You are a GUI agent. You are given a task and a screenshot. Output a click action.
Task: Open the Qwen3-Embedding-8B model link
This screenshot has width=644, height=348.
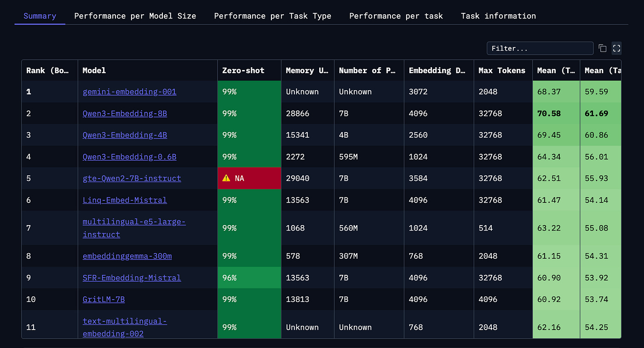(x=125, y=113)
